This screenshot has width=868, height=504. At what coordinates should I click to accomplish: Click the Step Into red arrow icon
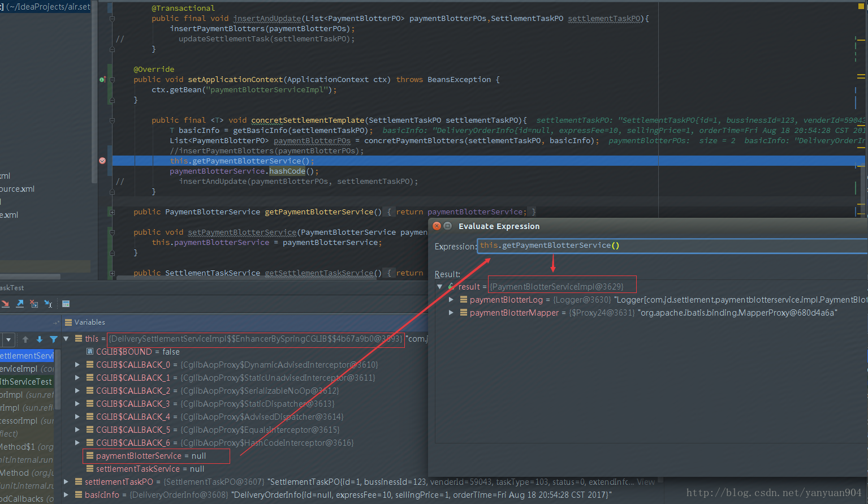pos(5,304)
